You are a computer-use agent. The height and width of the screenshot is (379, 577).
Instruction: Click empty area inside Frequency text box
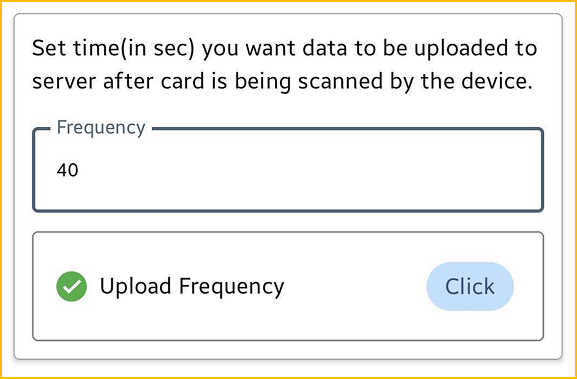coord(294,170)
